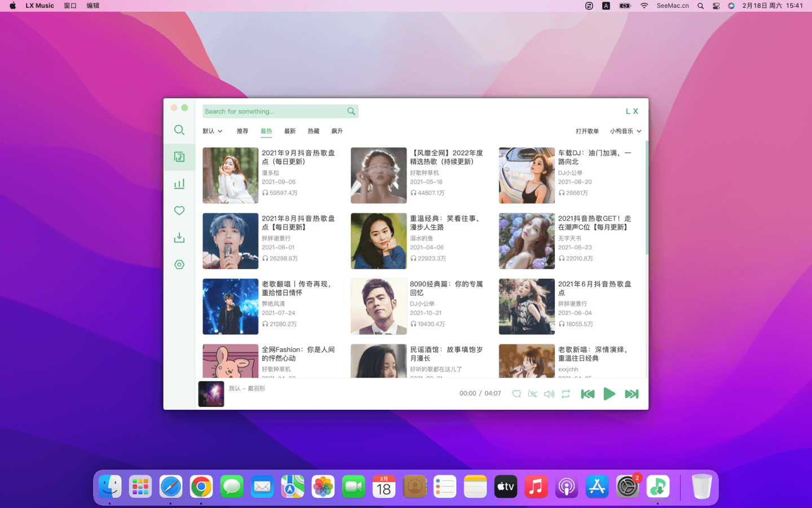Image resolution: width=812 pixels, height=508 pixels.
Task: Open the favorites heart icon in sidebar
Action: tap(179, 211)
